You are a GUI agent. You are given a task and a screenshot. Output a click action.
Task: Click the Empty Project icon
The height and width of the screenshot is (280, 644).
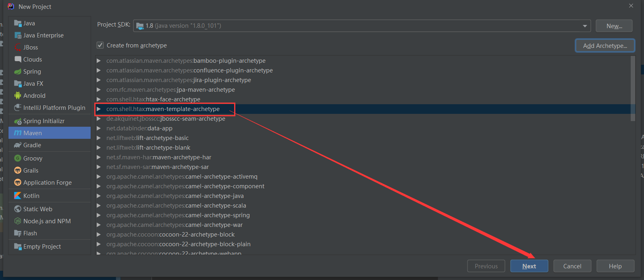point(18,247)
